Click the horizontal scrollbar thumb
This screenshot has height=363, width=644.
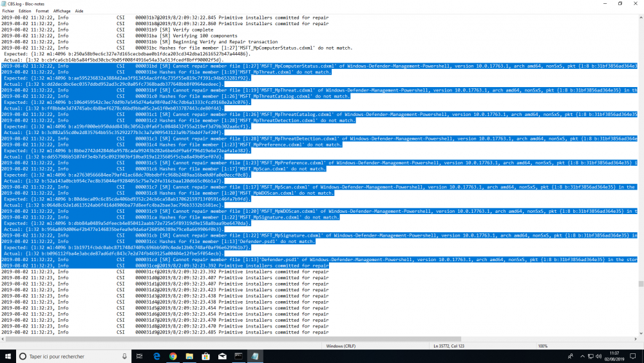[233, 339]
